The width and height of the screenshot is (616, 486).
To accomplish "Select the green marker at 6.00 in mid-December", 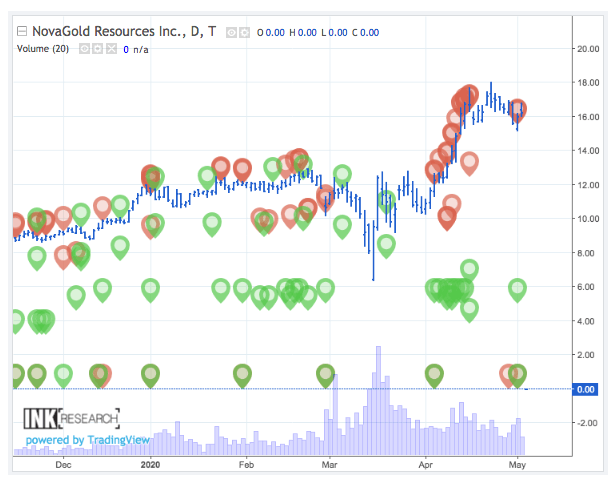I will coord(103,290).
